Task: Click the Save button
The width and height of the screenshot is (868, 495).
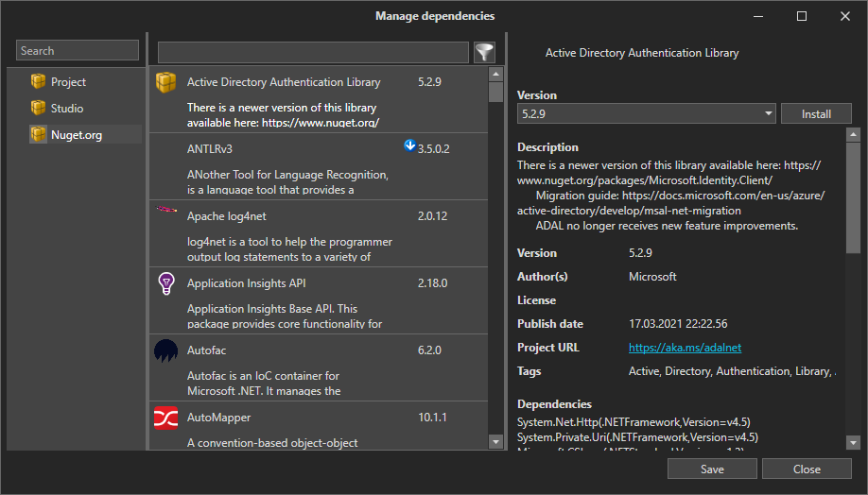Action: coord(712,469)
